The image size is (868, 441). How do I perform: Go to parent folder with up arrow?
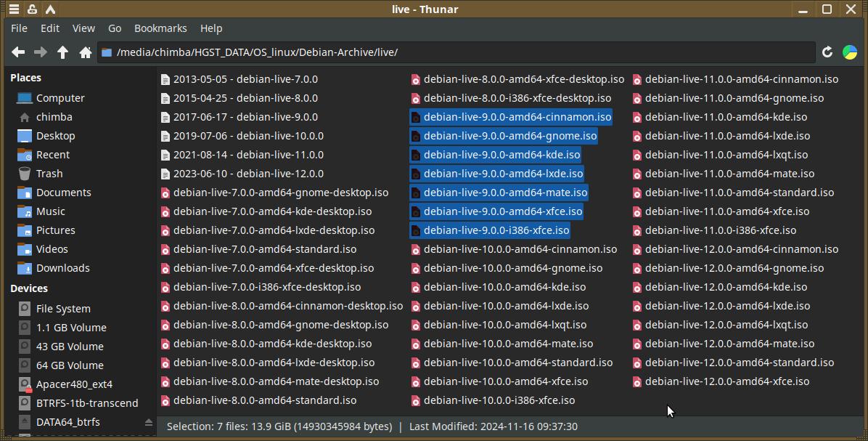[62, 52]
